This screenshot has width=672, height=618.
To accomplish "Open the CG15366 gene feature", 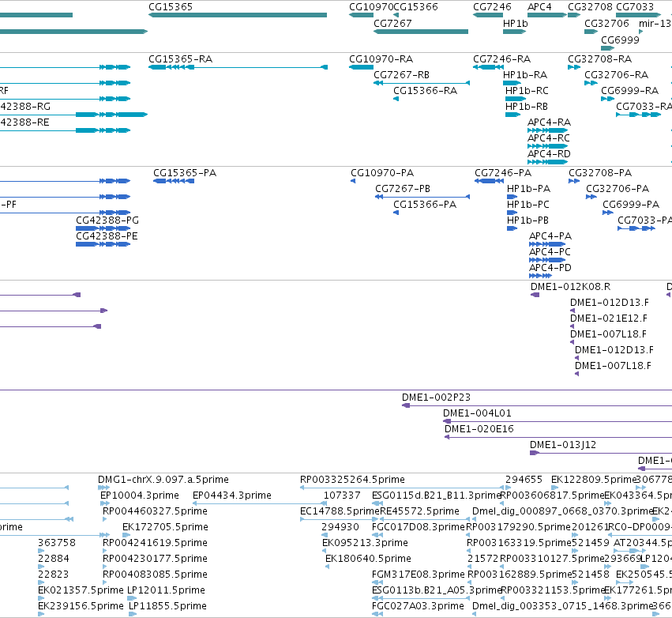I will click(x=396, y=15).
